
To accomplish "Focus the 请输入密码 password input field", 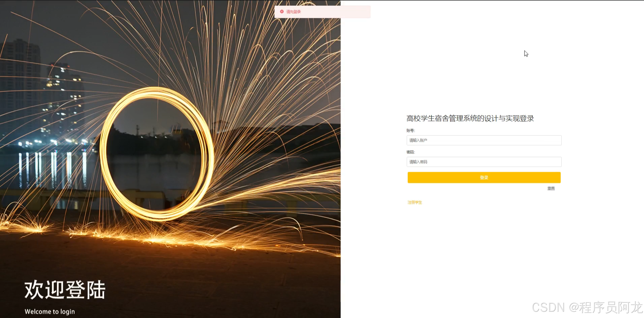I will [x=484, y=162].
